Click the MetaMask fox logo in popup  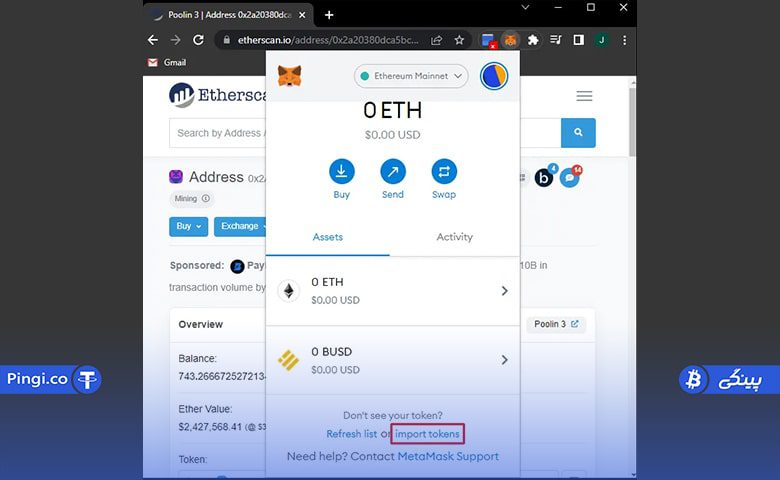(x=290, y=76)
